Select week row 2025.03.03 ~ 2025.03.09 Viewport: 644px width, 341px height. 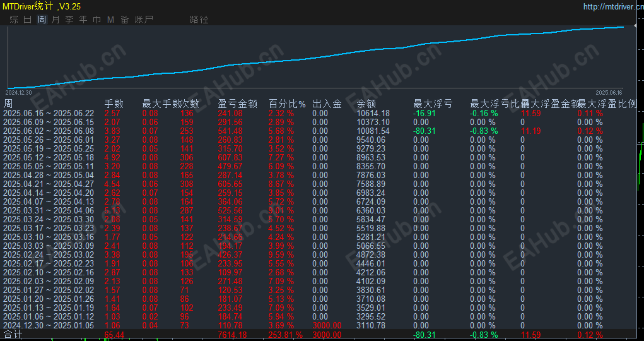point(49,246)
